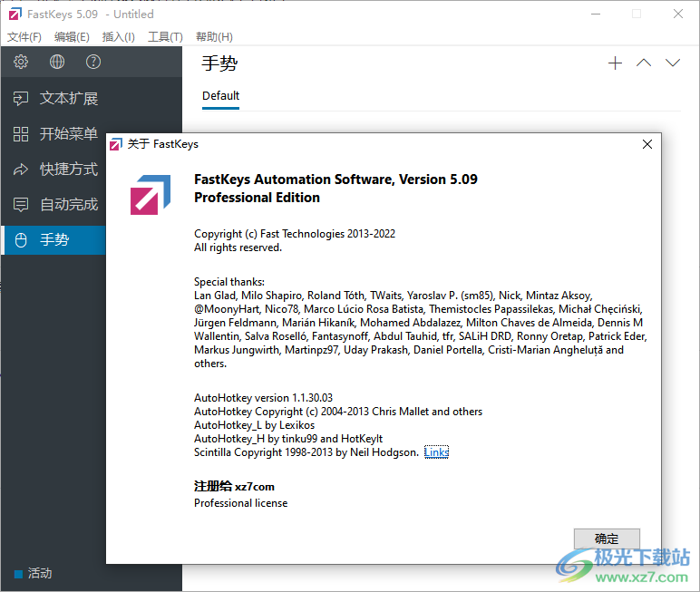Image resolution: width=700 pixels, height=592 pixels.
Task: Move item down with the down chevron
Action: point(672,63)
